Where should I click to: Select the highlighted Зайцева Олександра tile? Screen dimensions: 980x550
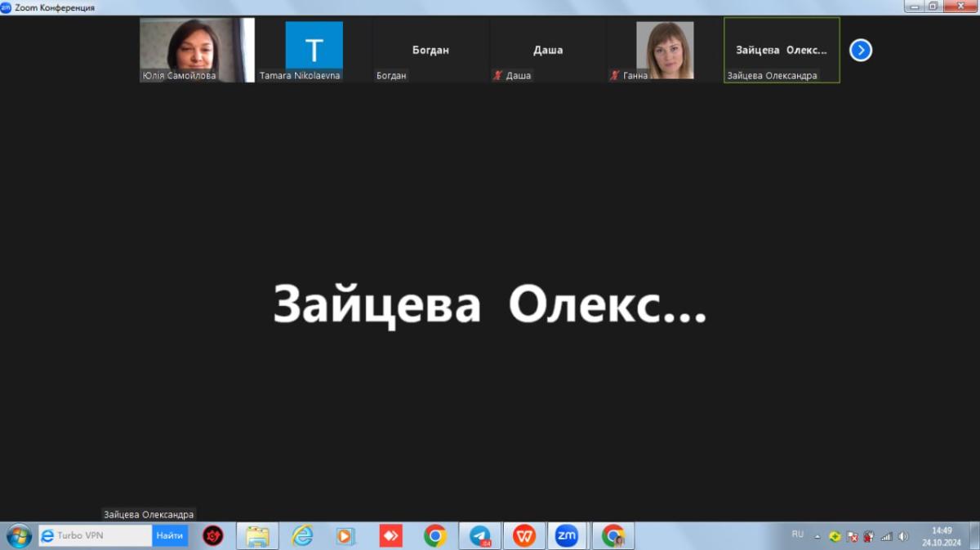782,50
